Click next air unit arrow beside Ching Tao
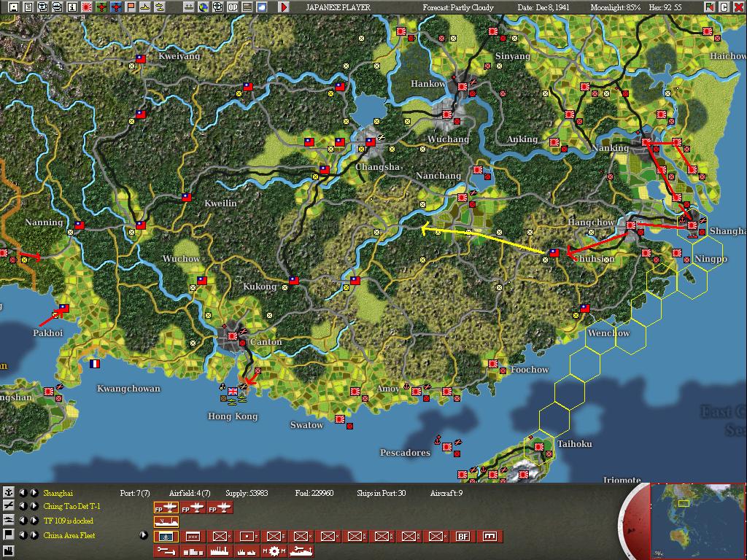This screenshot has width=747, height=560. pyautogui.click(x=34, y=506)
